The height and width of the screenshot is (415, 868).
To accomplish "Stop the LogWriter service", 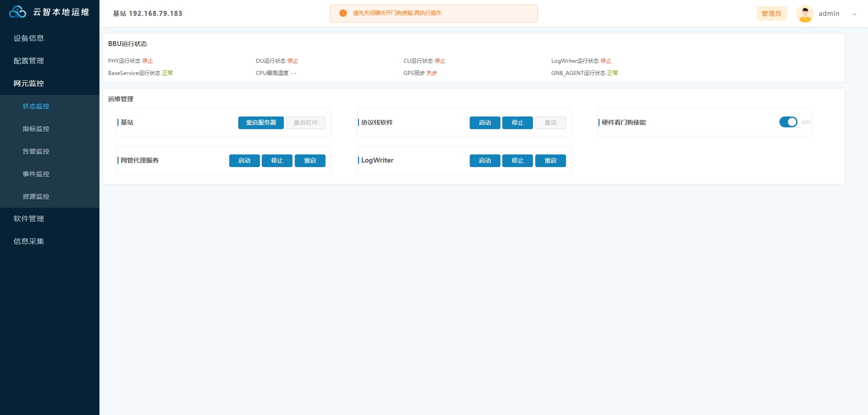I will click(517, 161).
